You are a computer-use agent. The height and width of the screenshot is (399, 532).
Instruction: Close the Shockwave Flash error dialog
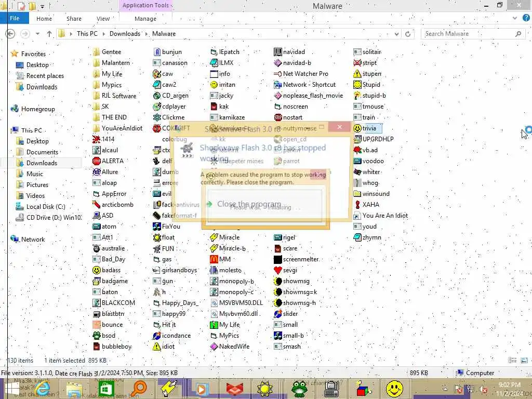(x=340, y=127)
